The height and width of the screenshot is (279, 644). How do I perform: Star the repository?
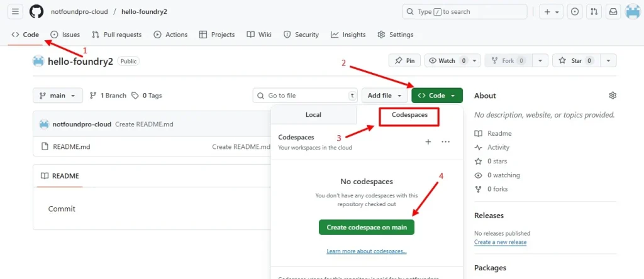[x=577, y=61]
